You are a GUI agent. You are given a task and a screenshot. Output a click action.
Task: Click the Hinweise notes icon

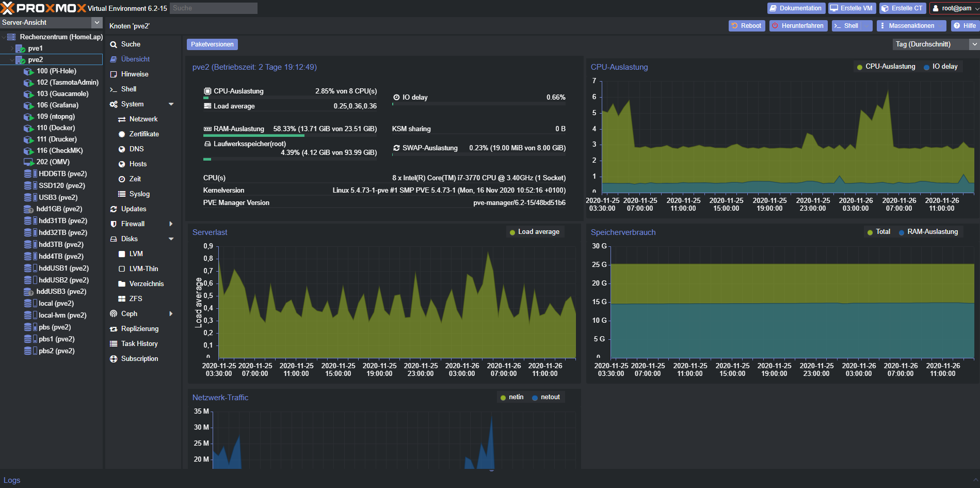114,74
